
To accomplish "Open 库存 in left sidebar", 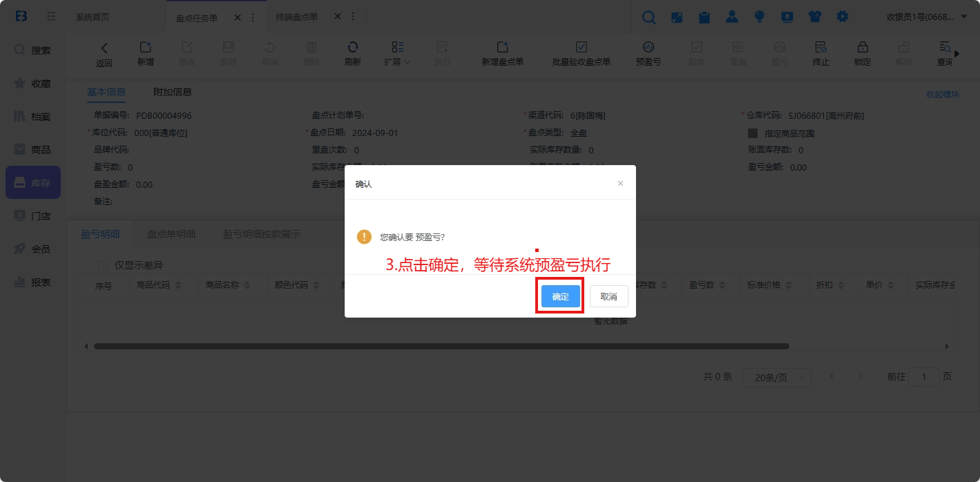I will (x=33, y=183).
